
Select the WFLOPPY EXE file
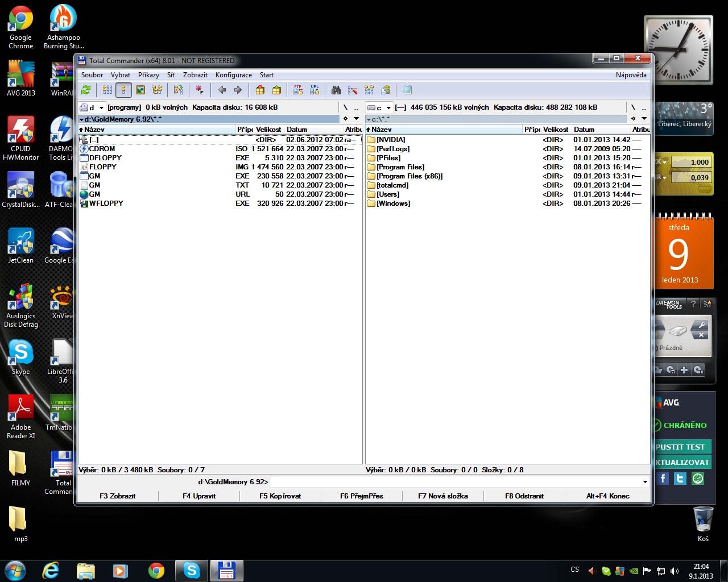click(x=220, y=203)
